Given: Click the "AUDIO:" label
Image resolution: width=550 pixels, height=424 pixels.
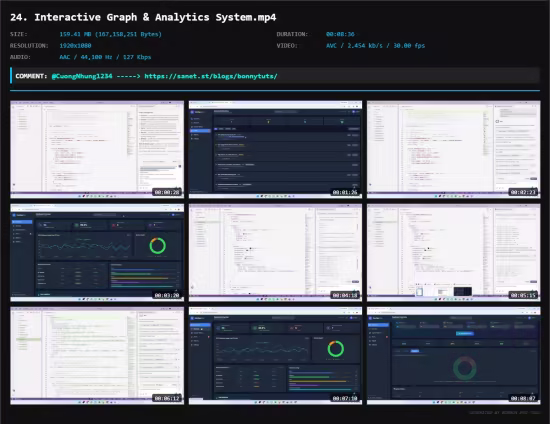Looking at the screenshot, I should 20,57.
